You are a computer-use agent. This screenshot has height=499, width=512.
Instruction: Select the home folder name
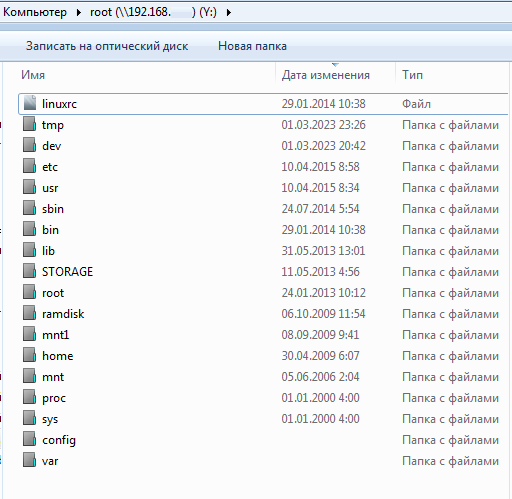point(58,356)
